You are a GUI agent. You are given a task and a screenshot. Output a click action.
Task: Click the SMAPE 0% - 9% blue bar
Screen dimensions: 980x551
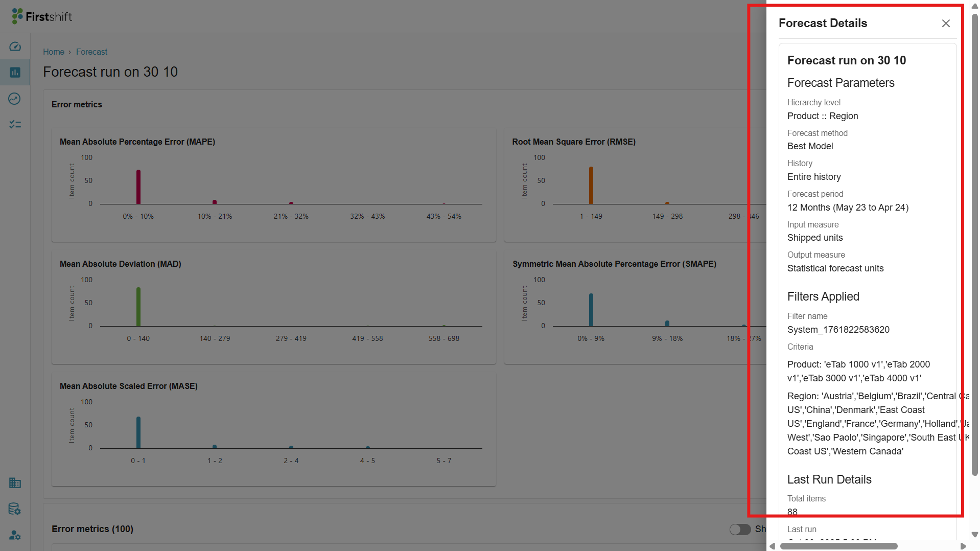[x=591, y=310]
